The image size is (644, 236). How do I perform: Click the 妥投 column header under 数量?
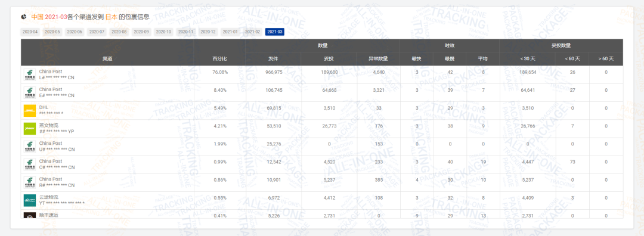(x=329, y=58)
